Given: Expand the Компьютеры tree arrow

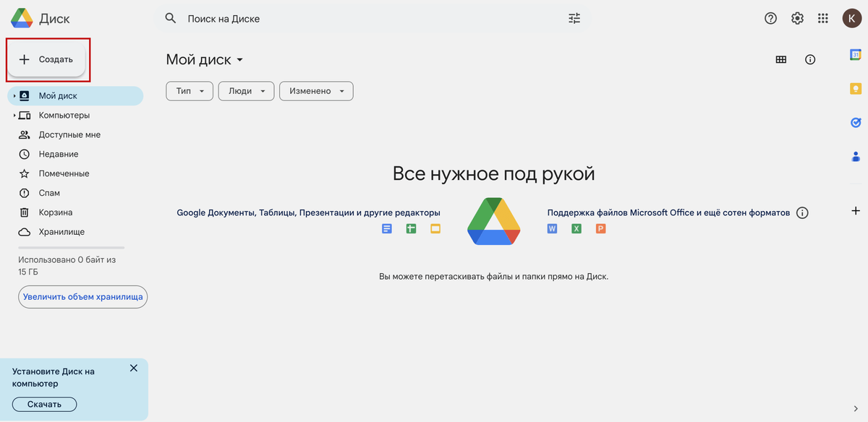Looking at the screenshot, I should point(14,116).
